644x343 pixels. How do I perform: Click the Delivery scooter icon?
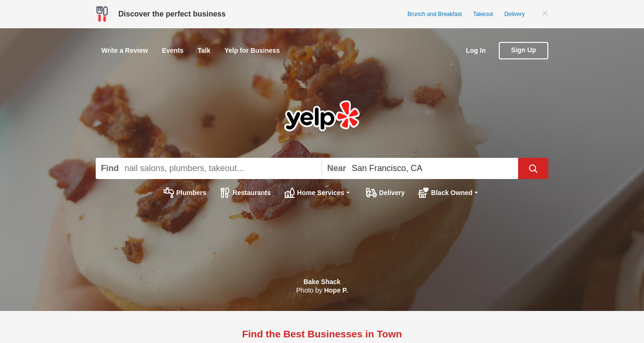[372, 193]
